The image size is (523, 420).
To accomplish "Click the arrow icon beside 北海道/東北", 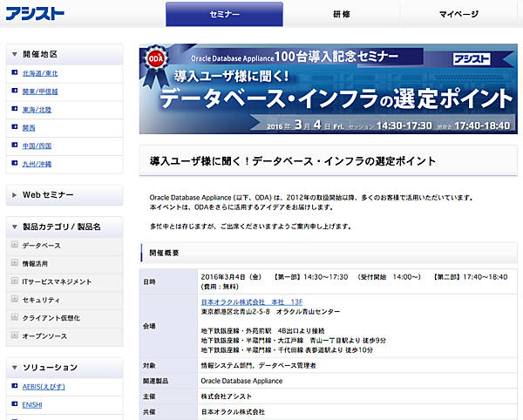I will click(x=14, y=72).
